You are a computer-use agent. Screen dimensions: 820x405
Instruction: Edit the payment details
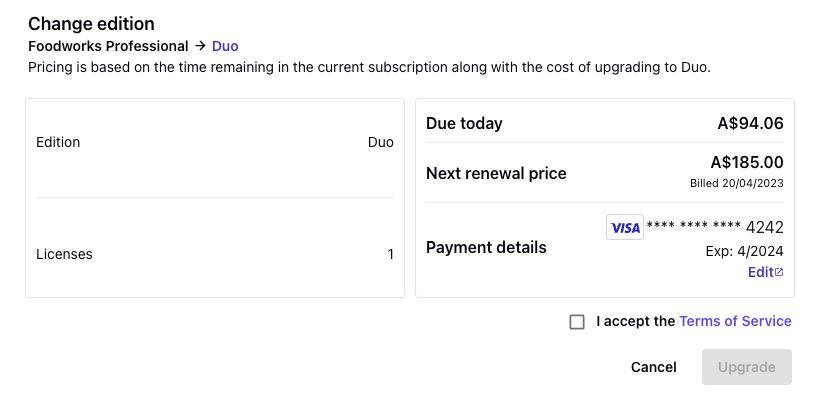(766, 272)
